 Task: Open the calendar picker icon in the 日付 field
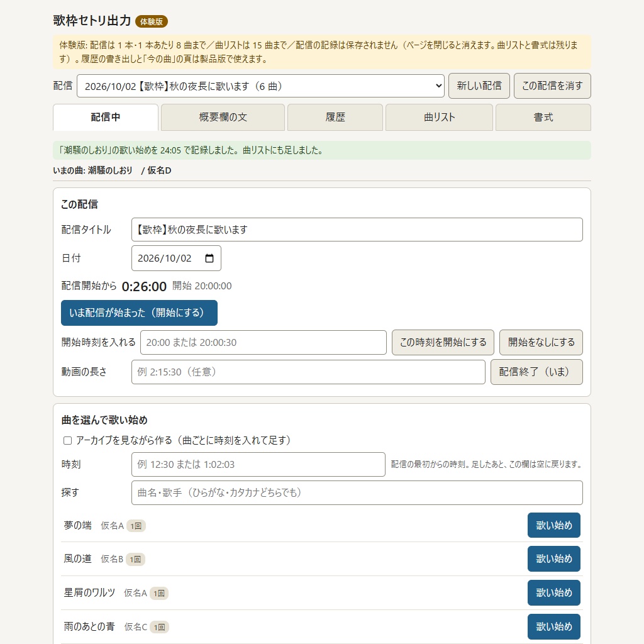(x=209, y=258)
